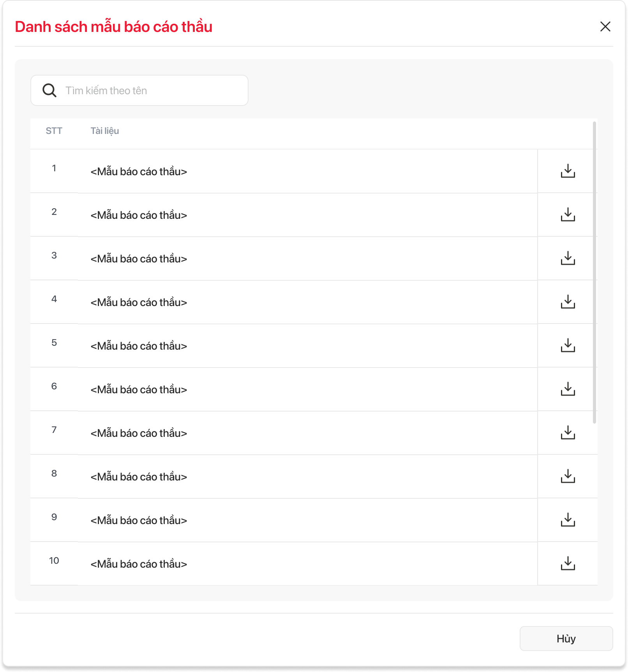Click the search magnifier icon
Image resolution: width=628 pixels, height=672 pixels.
coord(49,90)
